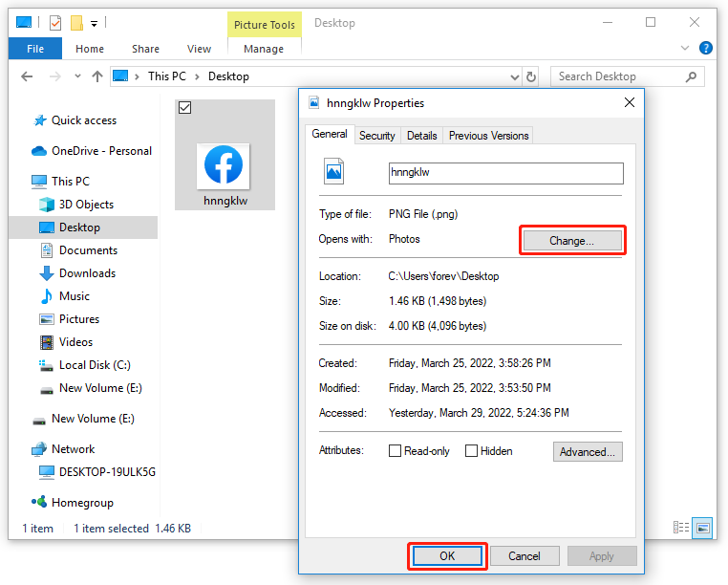
Task: Open 3D Objects in the sidebar
Action: [x=86, y=205]
